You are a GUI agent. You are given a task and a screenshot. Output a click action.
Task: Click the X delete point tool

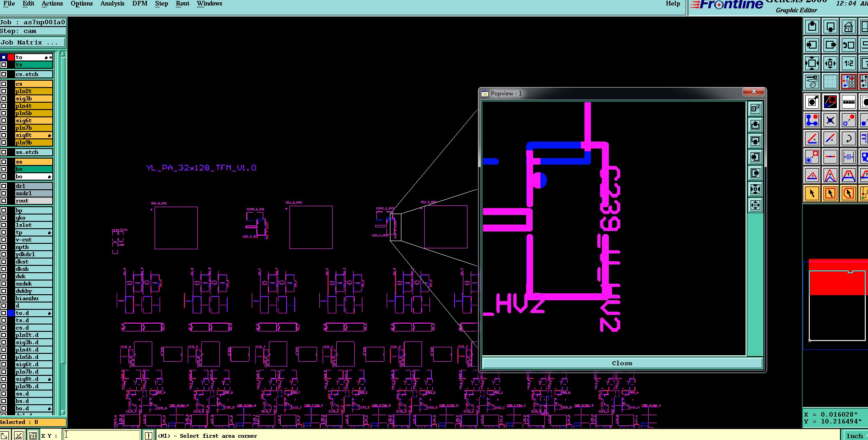[830, 120]
